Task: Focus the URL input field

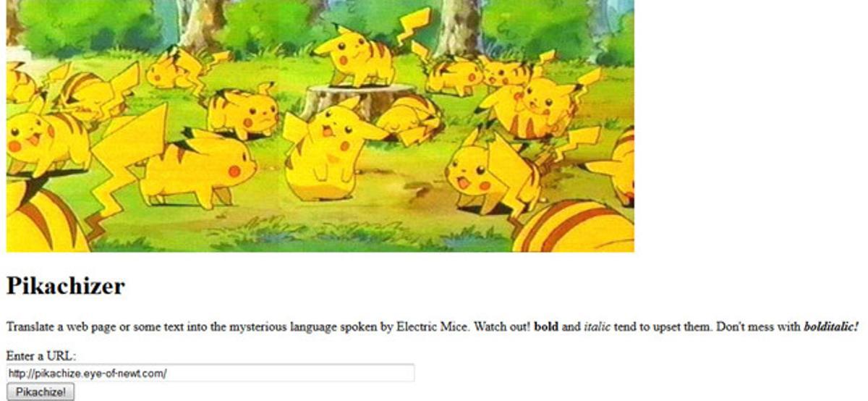Action: pyautogui.click(x=210, y=373)
